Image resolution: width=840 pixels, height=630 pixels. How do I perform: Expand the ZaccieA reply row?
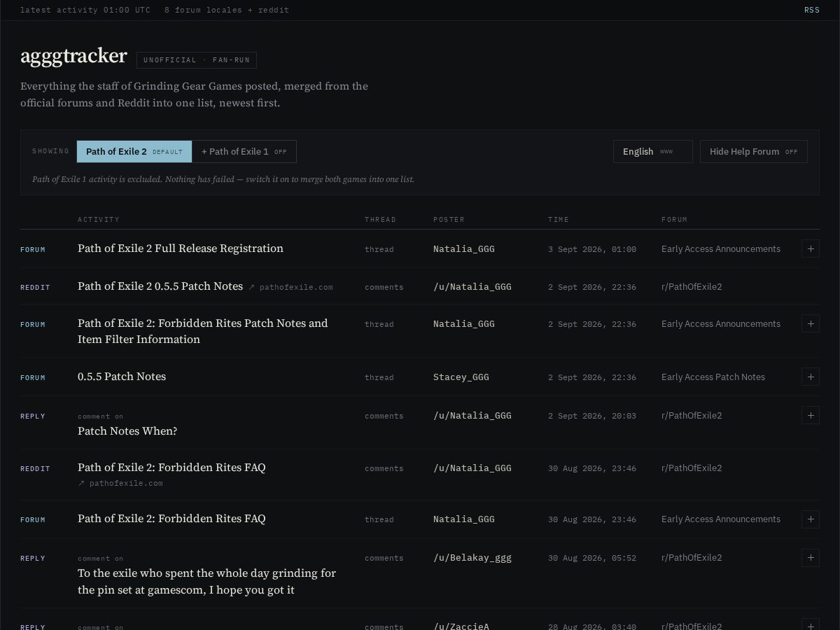click(x=811, y=625)
